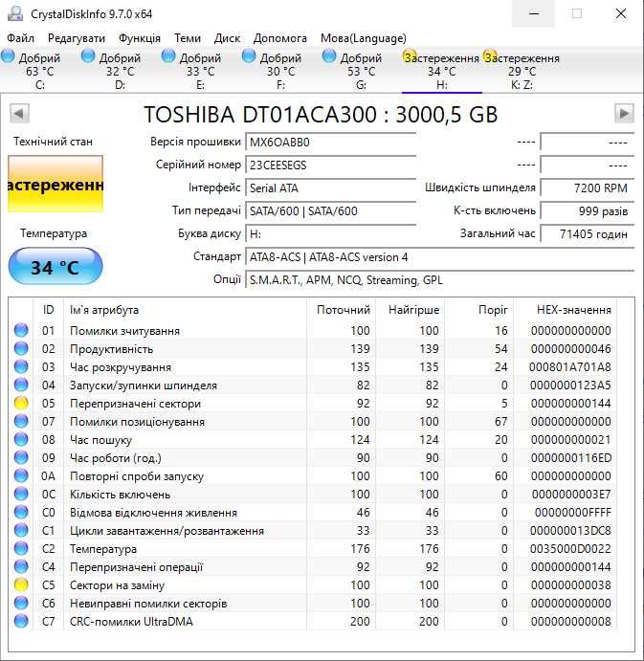
Task: Open the Файл menu
Action: pos(20,38)
